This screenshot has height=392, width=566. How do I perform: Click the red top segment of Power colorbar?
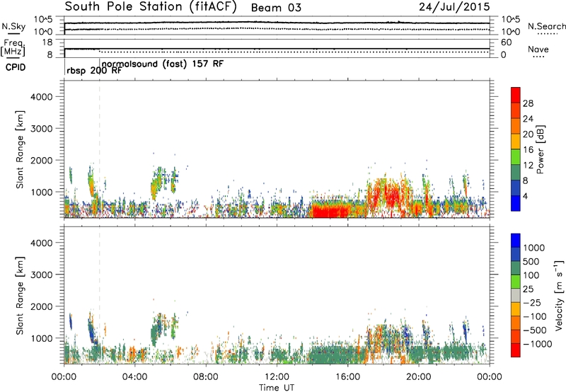pyautogui.click(x=516, y=95)
